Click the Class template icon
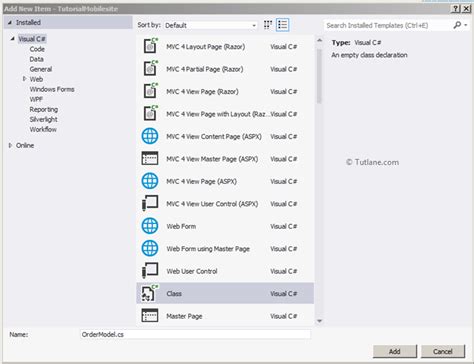The image size is (474, 364). pos(150,293)
